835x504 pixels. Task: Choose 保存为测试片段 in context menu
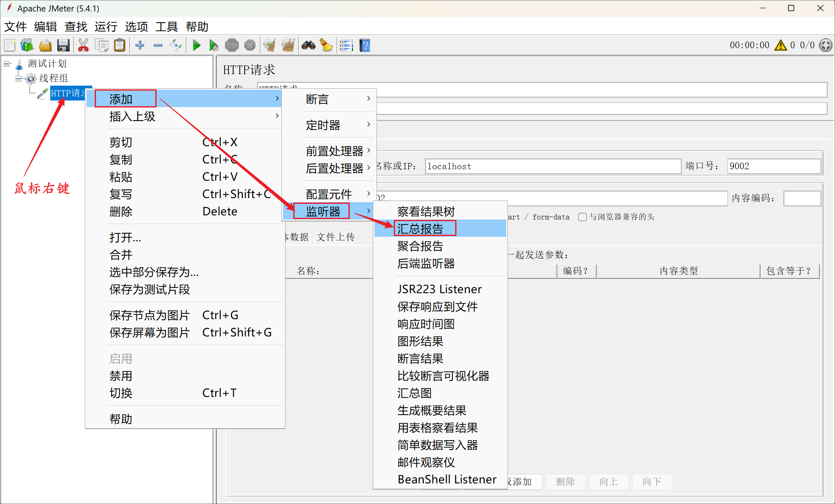(x=185, y=289)
